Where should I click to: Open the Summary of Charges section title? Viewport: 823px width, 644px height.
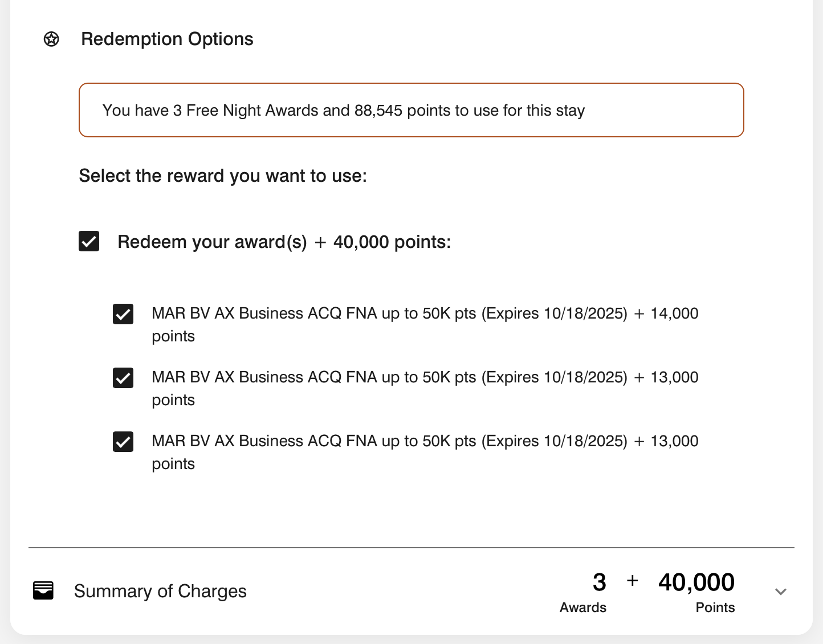click(160, 591)
